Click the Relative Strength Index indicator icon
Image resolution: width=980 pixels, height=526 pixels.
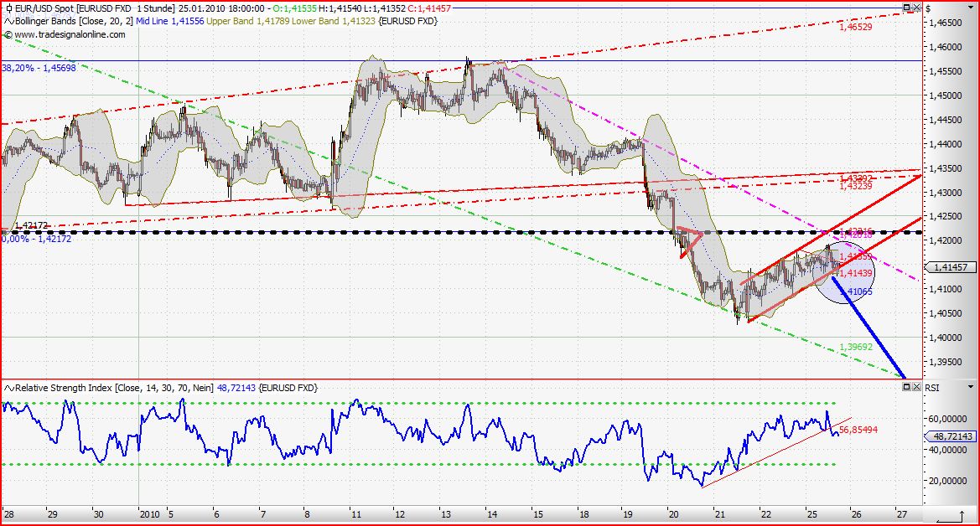click(8, 388)
